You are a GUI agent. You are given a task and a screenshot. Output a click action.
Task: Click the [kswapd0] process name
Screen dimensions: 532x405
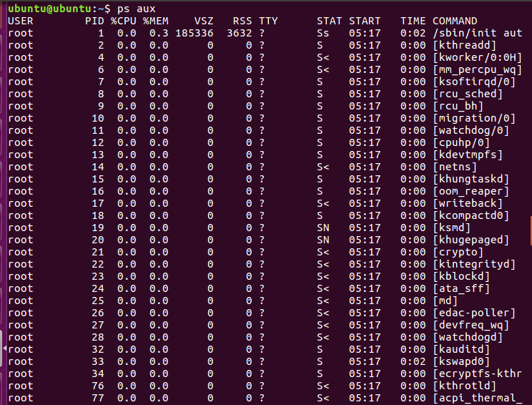461,361
